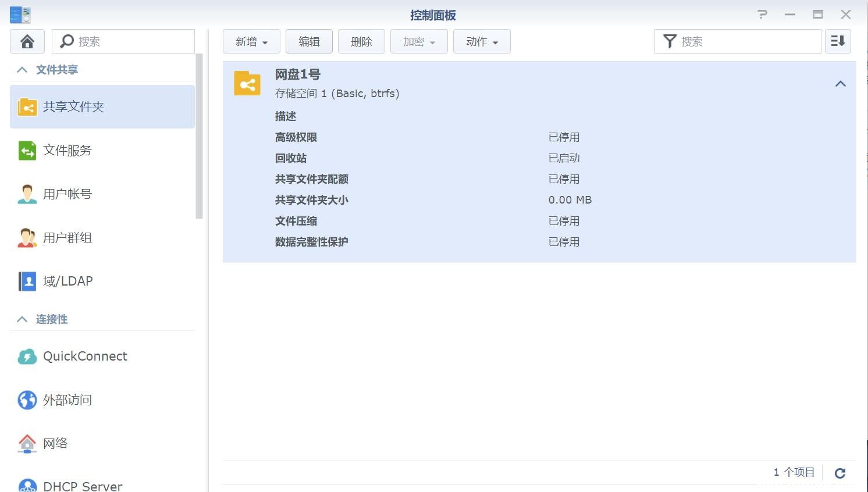The height and width of the screenshot is (492, 868).
Task: Click the sort order icon in toolbar
Action: click(838, 41)
